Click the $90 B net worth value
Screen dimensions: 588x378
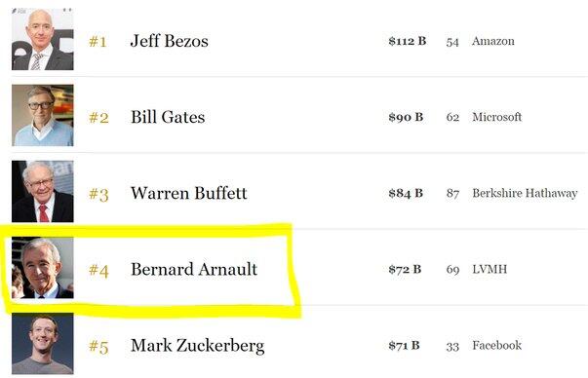coord(406,117)
